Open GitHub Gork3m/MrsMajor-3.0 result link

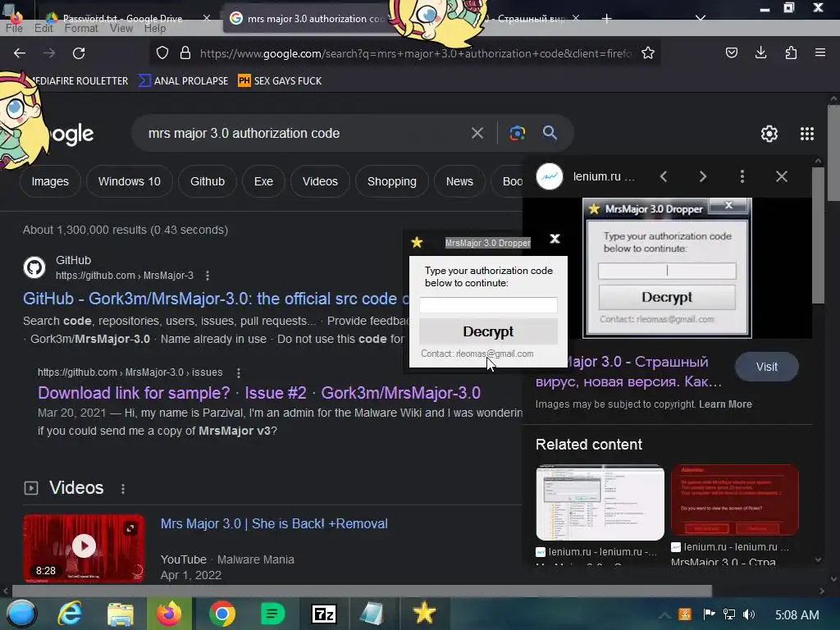coord(216,299)
